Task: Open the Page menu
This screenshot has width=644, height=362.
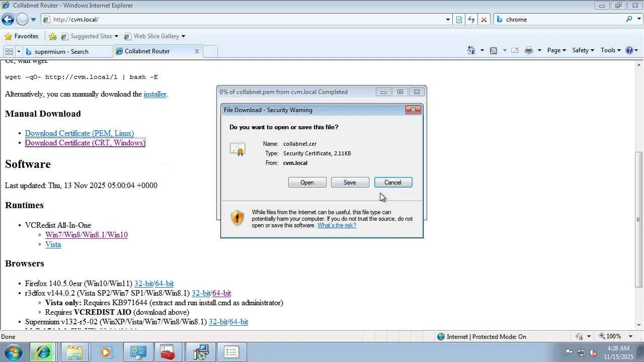Action: (x=556, y=50)
